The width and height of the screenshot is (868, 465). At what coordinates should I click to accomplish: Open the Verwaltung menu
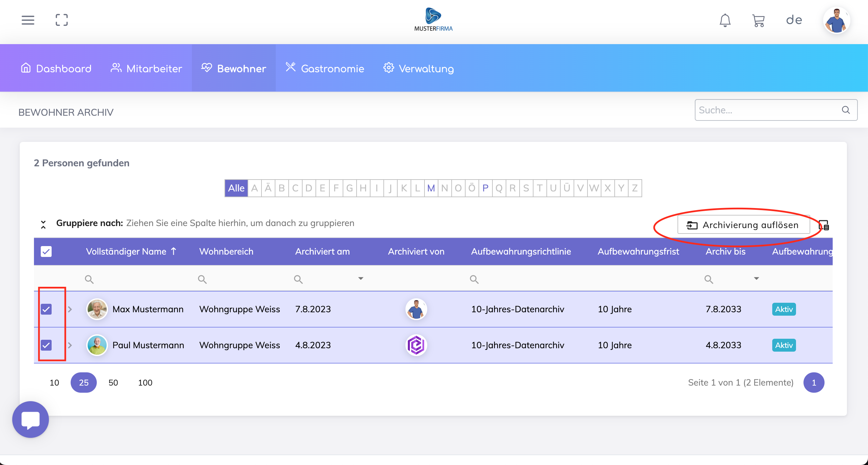pos(418,69)
